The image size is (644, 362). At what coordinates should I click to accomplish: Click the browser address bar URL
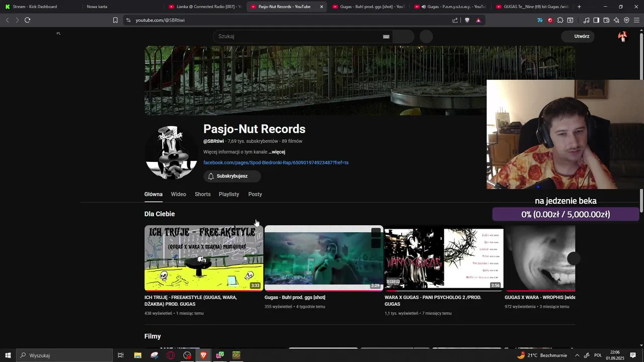click(160, 20)
